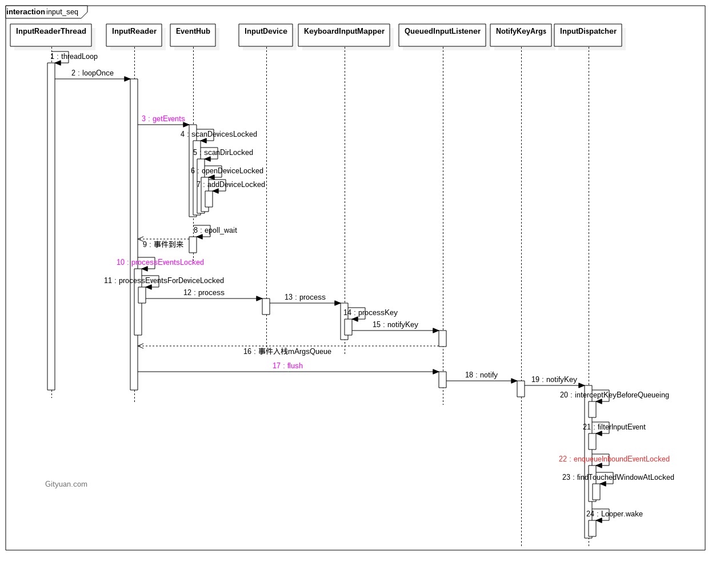The image size is (728, 573).
Task: Click the InputDevice lifeline header
Action: tap(266, 34)
